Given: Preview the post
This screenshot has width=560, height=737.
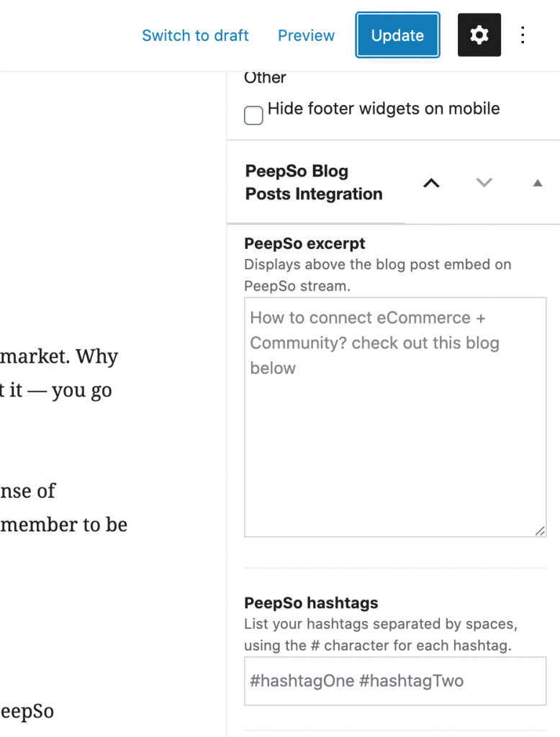Looking at the screenshot, I should pos(306,35).
